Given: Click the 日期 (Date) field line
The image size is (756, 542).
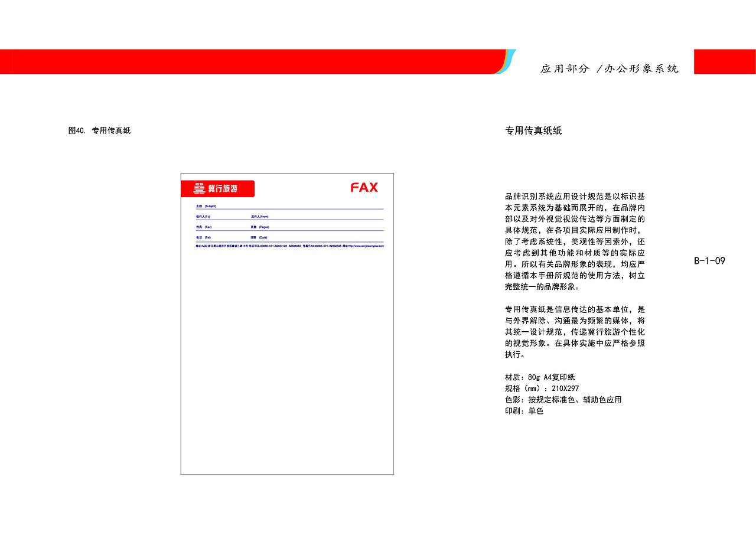Looking at the screenshot, I should click(260, 237).
